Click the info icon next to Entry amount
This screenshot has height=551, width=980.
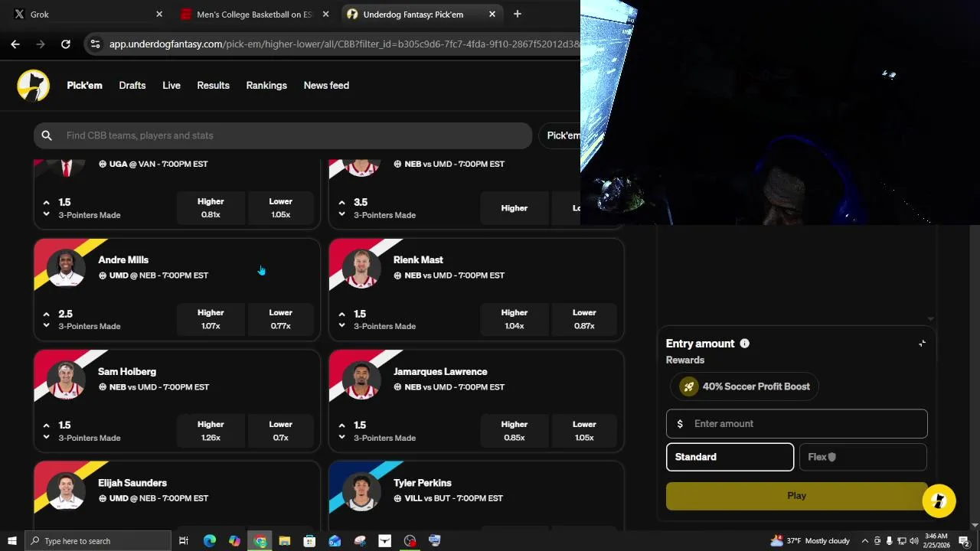744,344
